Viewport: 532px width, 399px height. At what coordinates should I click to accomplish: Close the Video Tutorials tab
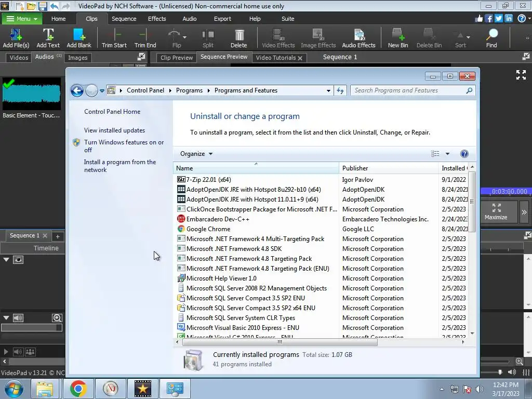pyautogui.click(x=300, y=58)
